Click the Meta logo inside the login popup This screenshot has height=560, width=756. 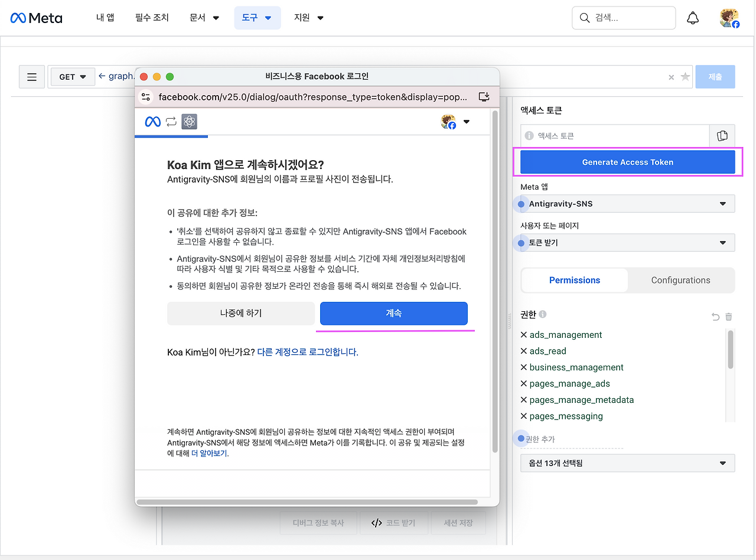(153, 122)
